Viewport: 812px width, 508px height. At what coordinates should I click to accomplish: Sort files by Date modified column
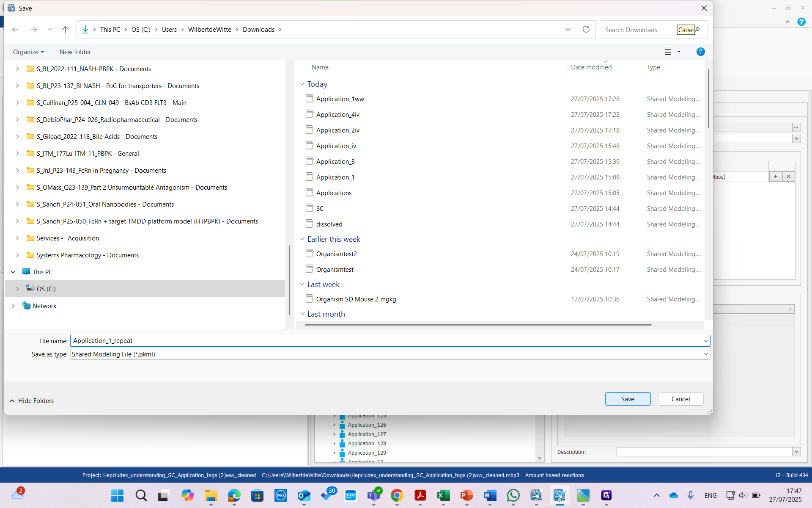(591, 67)
